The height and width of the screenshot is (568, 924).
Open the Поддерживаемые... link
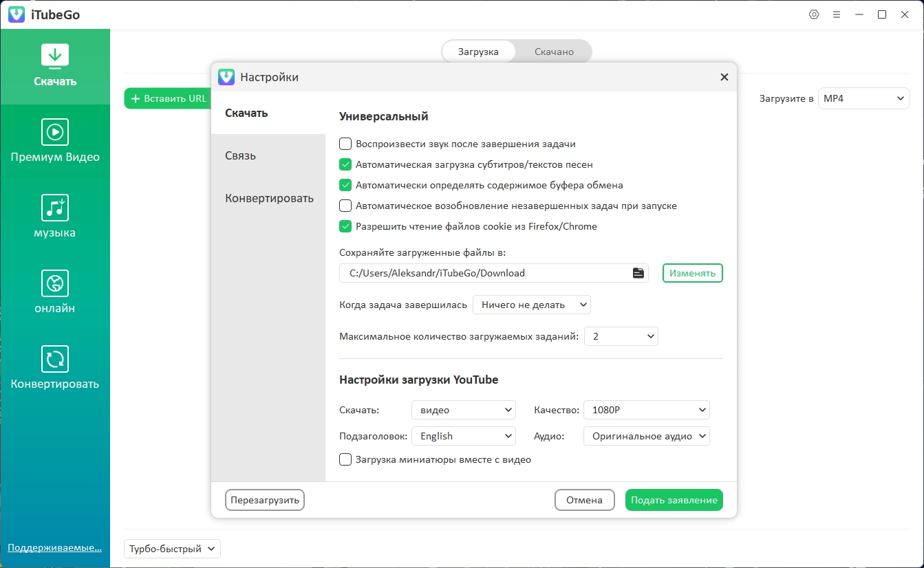pos(54,548)
